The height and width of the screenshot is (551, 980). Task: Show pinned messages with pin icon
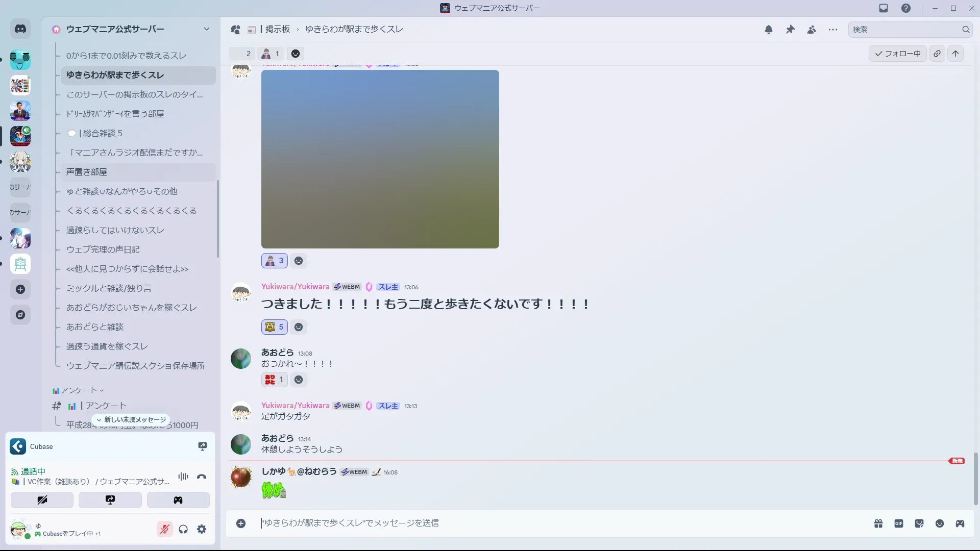[x=790, y=30]
